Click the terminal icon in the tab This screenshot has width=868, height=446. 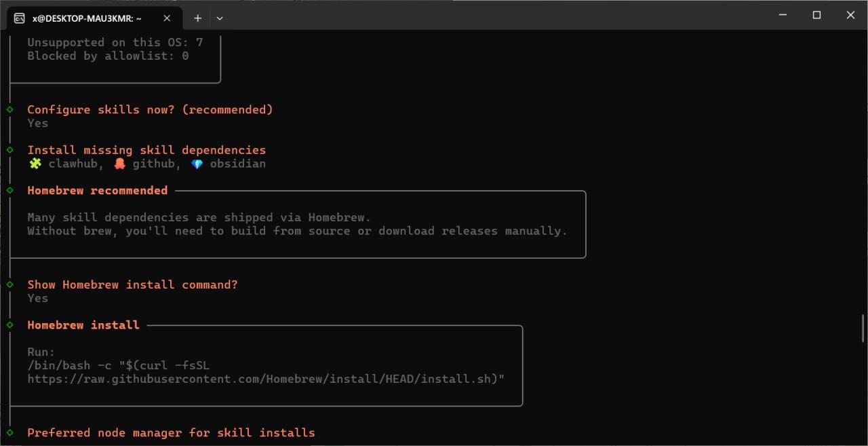(x=20, y=18)
